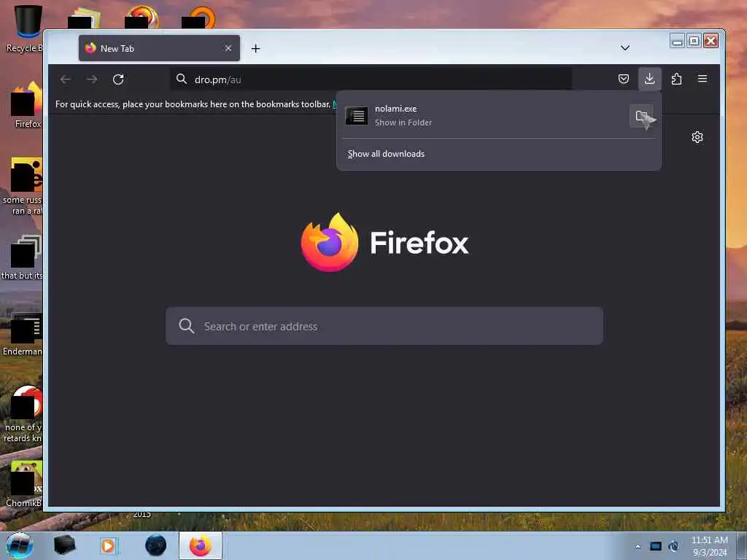Open Windows Media Player from taskbar

point(108,545)
